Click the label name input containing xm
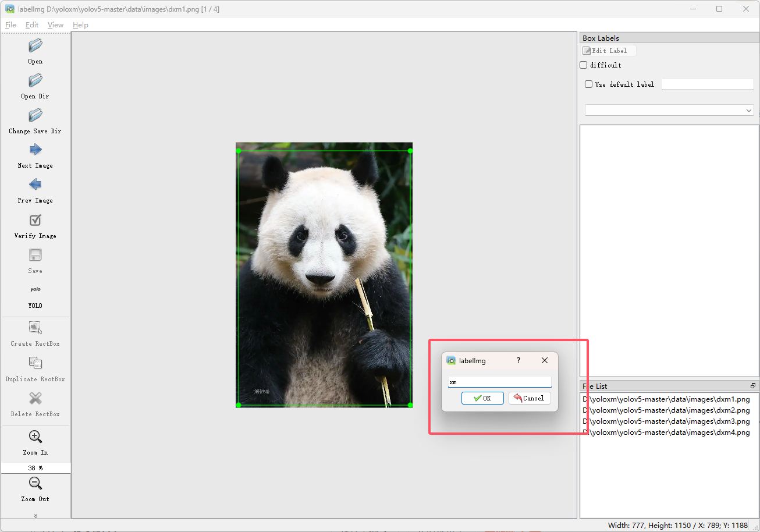The image size is (760, 532). coord(499,382)
